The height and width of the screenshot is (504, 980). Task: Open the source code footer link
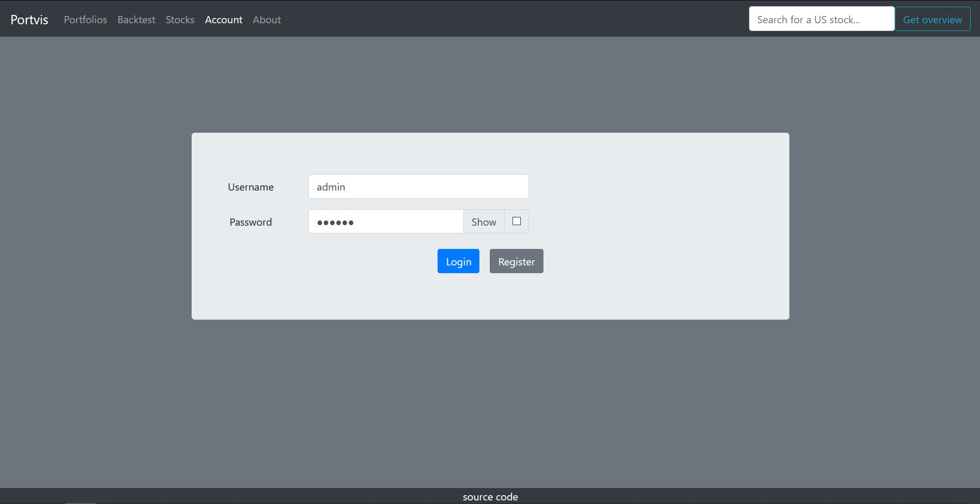pyautogui.click(x=490, y=497)
